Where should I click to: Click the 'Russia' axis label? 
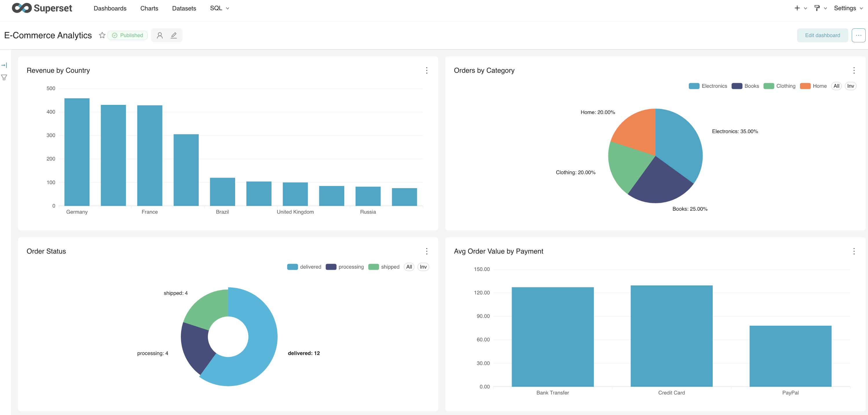[x=368, y=212]
